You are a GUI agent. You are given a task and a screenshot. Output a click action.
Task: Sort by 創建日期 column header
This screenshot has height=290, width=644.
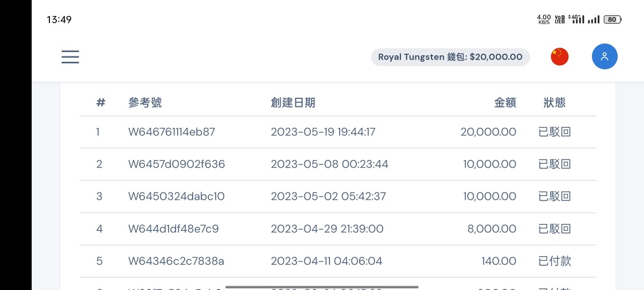pos(293,103)
